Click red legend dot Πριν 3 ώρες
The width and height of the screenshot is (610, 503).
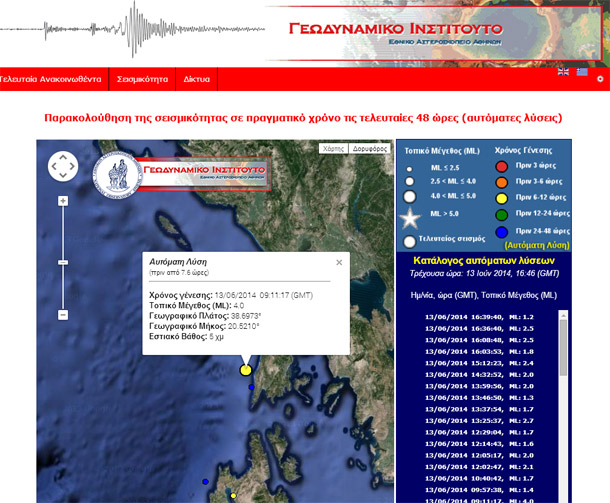pyautogui.click(x=502, y=166)
